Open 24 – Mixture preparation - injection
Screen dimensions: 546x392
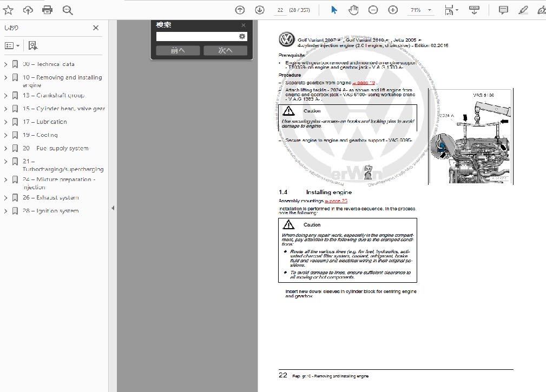[59, 183]
